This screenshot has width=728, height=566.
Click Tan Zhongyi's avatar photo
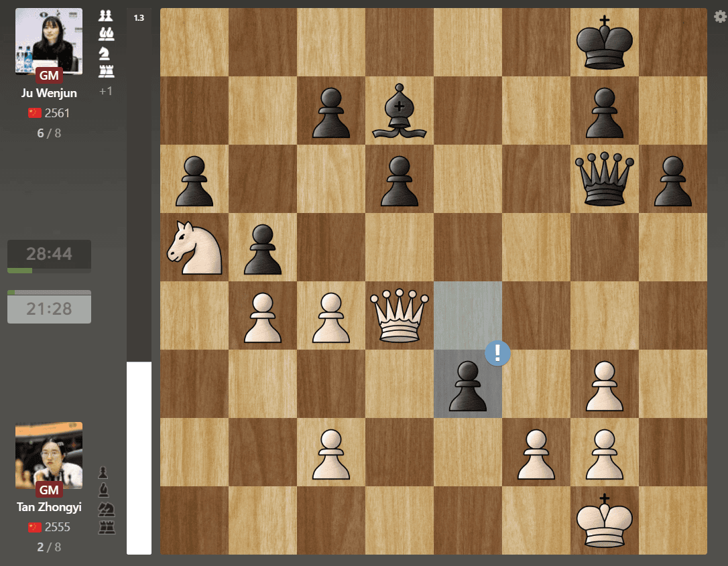coord(49,453)
